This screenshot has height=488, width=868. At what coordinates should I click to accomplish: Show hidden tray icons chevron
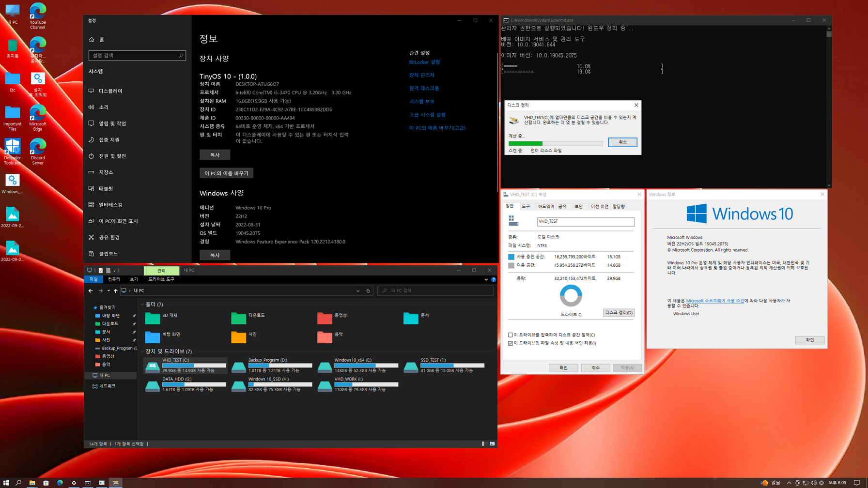[789, 483]
